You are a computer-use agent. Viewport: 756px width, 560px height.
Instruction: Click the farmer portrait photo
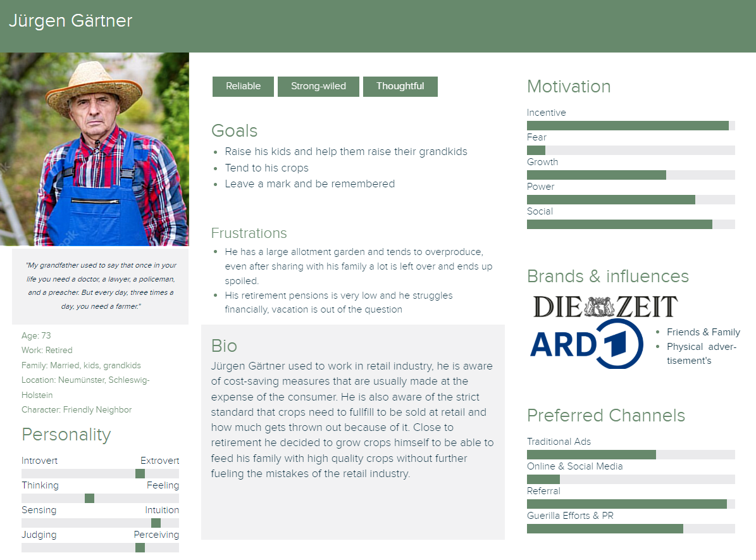(x=94, y=149)
